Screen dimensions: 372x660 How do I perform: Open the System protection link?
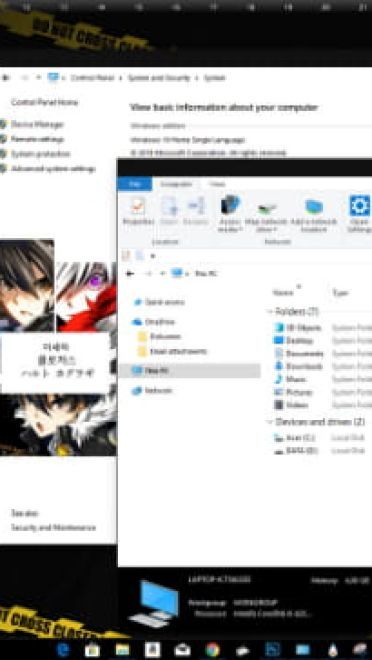[x=41, y=154]
